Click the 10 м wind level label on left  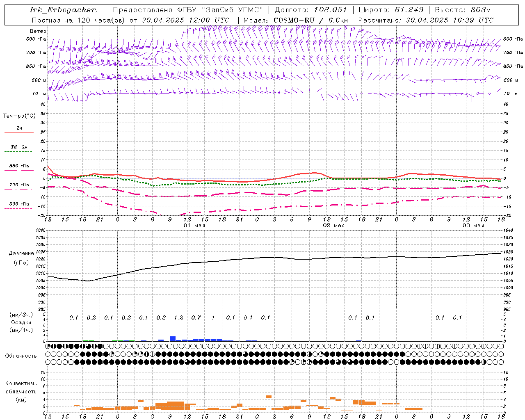coord(39,94)
